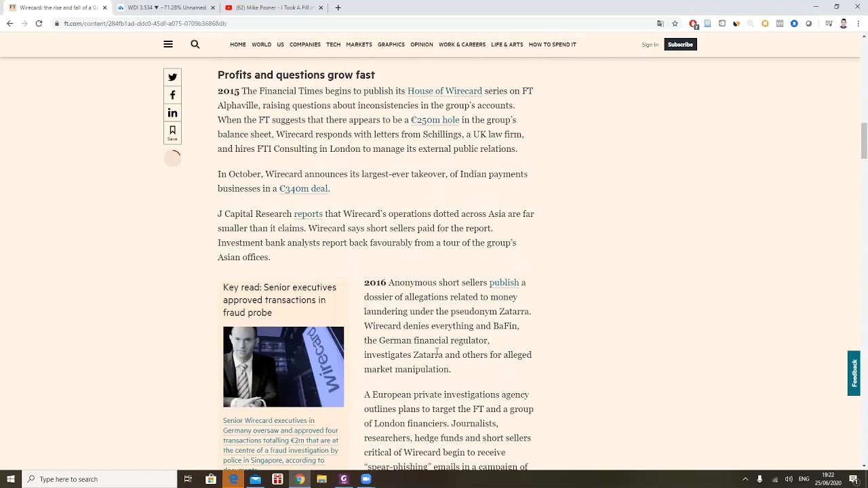Open Edge browser from taskbar
The image size is (868, 488).
point(233,479)
